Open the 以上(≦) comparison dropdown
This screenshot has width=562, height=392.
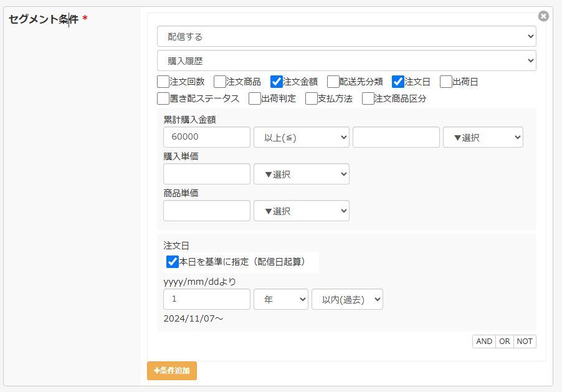coord(301,137)
